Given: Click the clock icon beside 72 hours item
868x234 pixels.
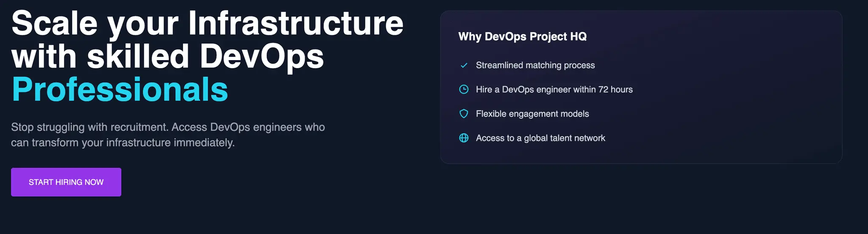Looking at the screenshot, I should pos(464,89).
